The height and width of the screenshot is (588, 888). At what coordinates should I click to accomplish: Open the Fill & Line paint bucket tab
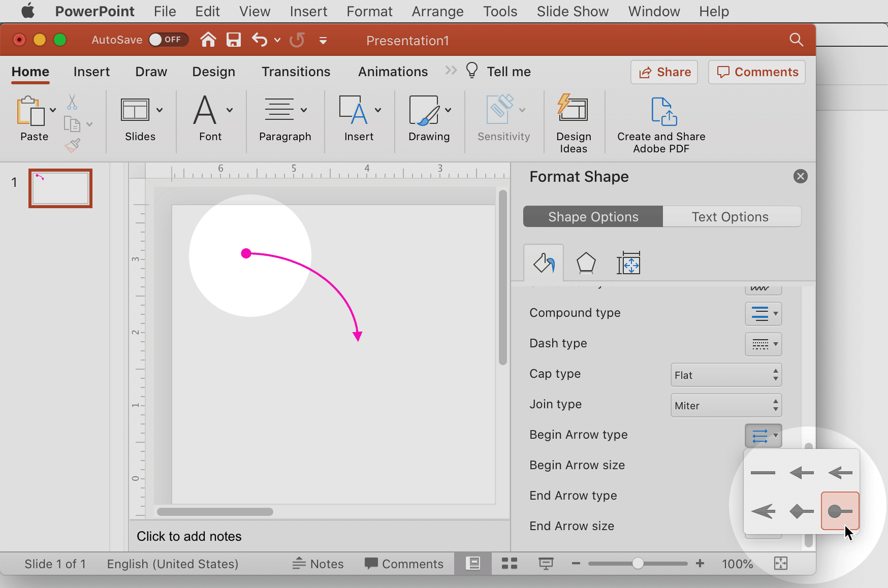[544, 263]
